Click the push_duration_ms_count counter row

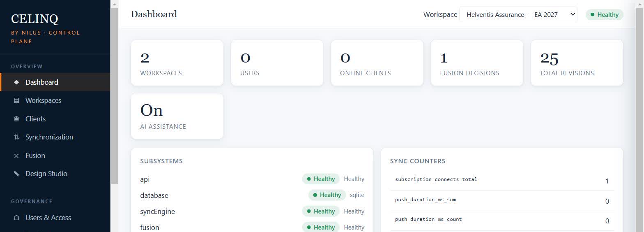point(502,220)
